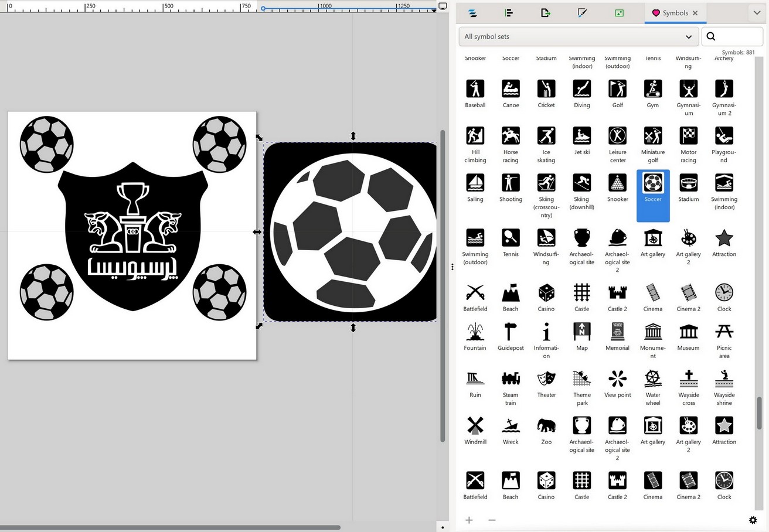Click the highlighted Soccer symbol in the grid
769x532 pixels.
click(653, 196)
